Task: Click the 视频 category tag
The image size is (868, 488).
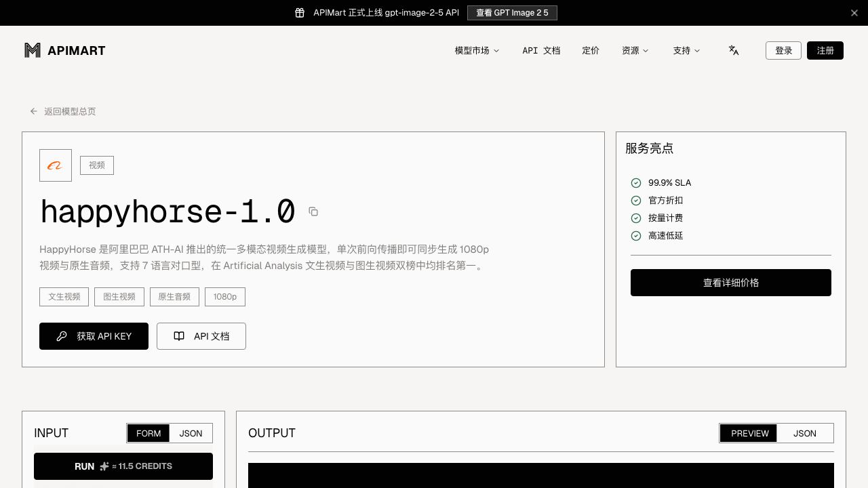Action: tap(97, 165)
